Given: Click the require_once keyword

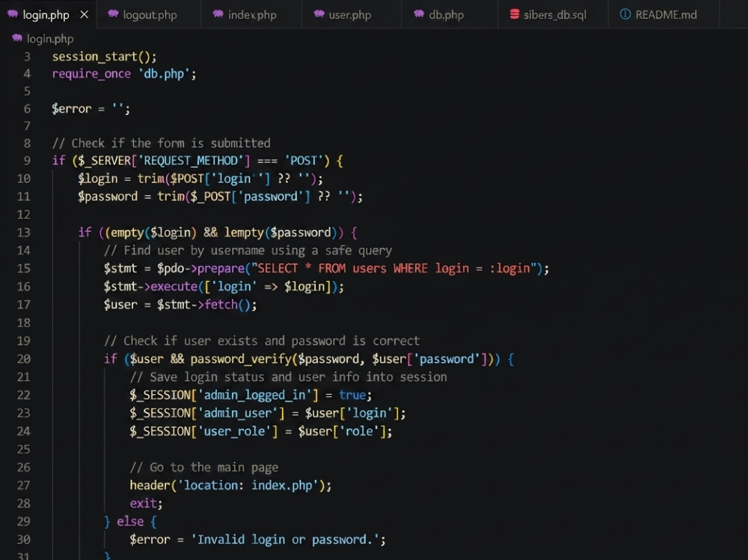Looking at the screenshot, I should point(91,74).
